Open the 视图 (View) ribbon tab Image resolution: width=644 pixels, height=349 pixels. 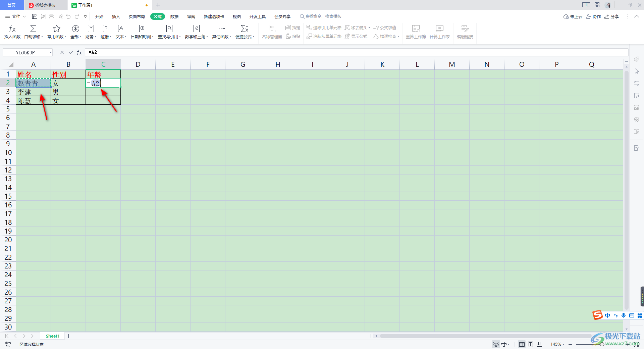click(x=237, y=16)
